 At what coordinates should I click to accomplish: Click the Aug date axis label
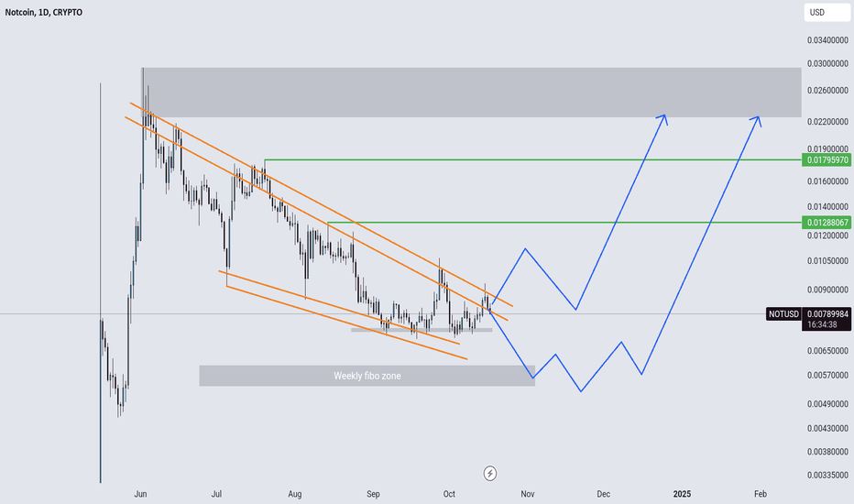295,494
